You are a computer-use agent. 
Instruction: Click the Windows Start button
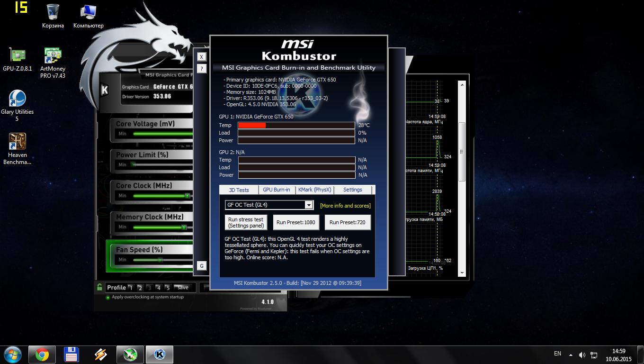click(x=13, y=355)
